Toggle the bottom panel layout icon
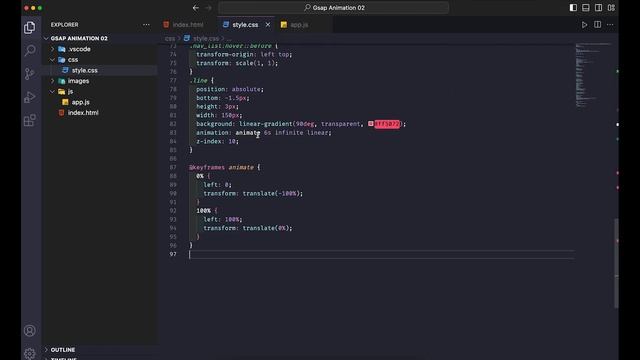Viewport: 640px width, 360px height. click(586, 8)
